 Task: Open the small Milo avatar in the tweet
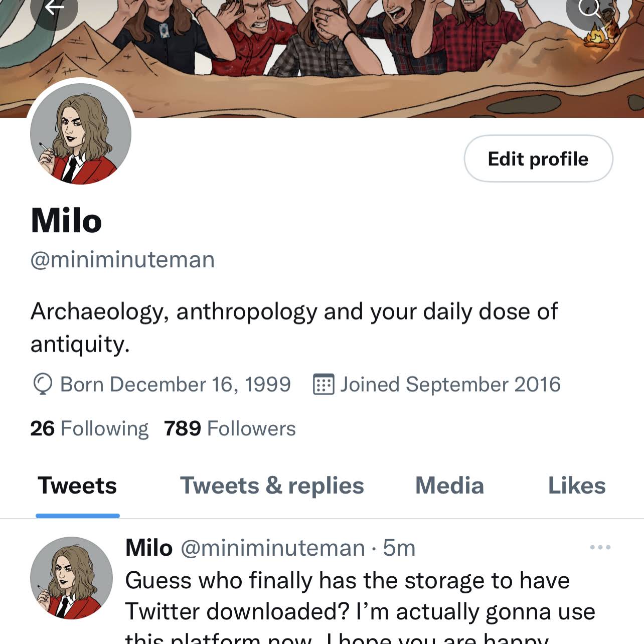71,578
